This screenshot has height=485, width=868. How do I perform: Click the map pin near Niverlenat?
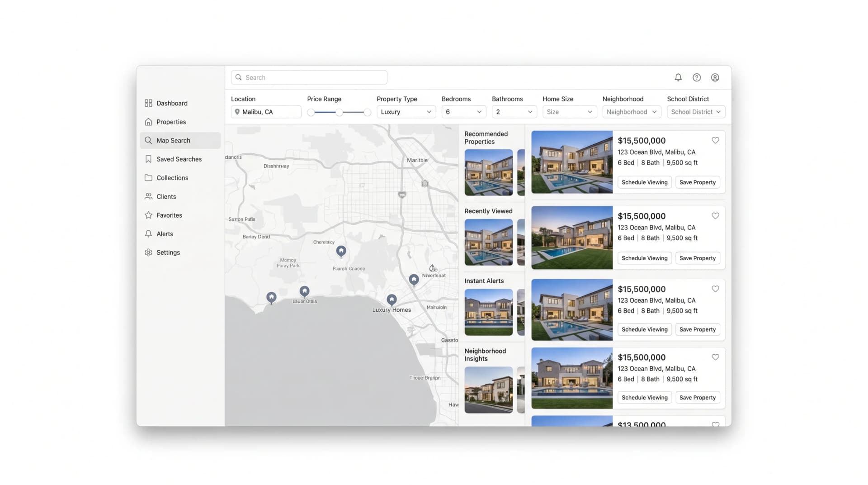[x=414, y=280]
